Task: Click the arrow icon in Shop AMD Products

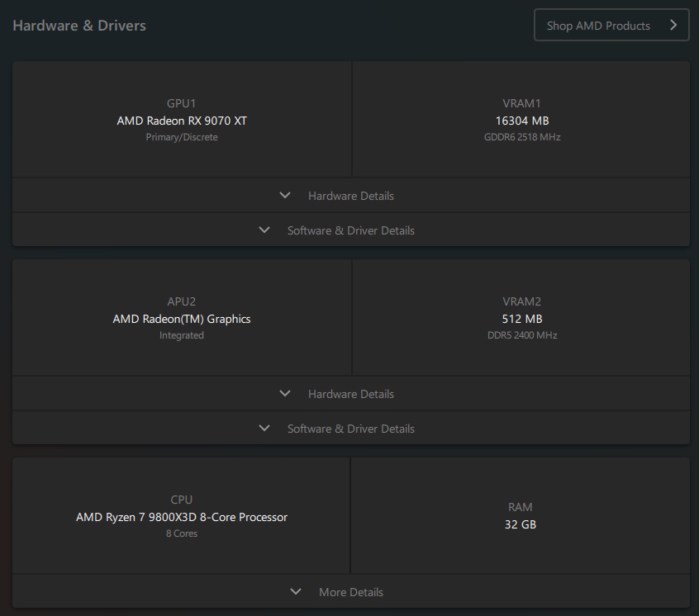Action: (x=673, y=25)
